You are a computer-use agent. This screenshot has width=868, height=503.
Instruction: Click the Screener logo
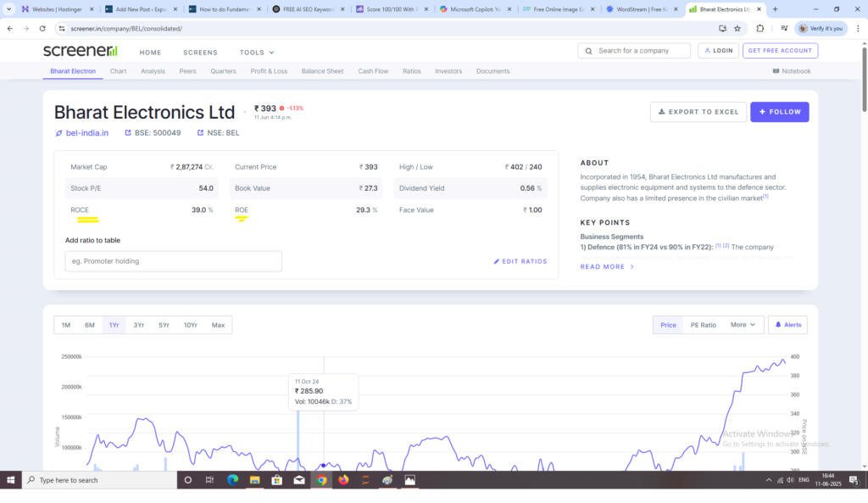pos(81,50)
